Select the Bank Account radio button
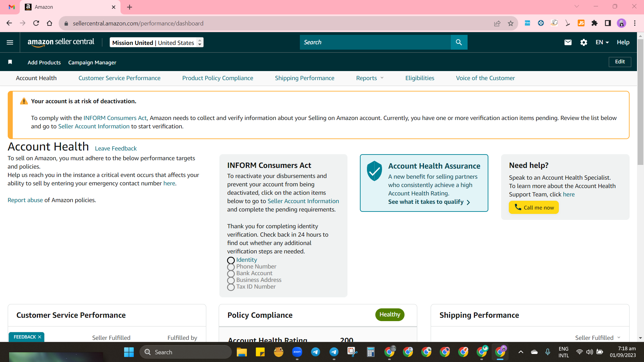 tap(231, 274)
